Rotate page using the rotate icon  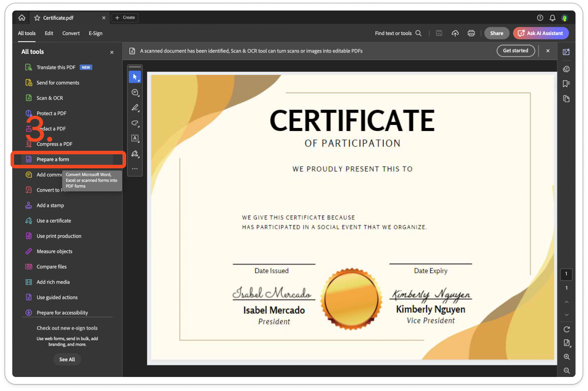pyautogui.click(x=567, y=329)
